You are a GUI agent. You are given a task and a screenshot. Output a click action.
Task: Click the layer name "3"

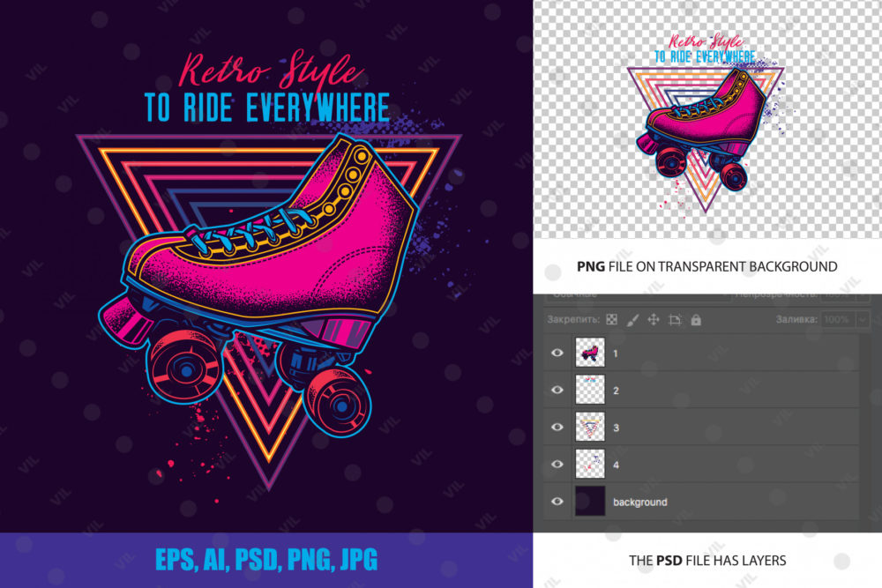[616, 428]
